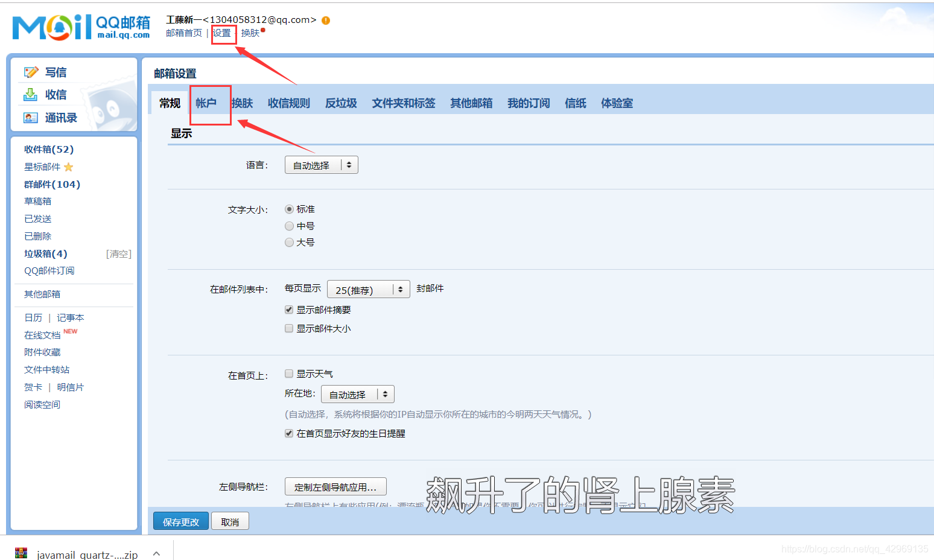Image resolution: width=934 pixels, height=560 pixels.
Task: Open 垃圾箱(4) folder
Action: tap(46, 254)
